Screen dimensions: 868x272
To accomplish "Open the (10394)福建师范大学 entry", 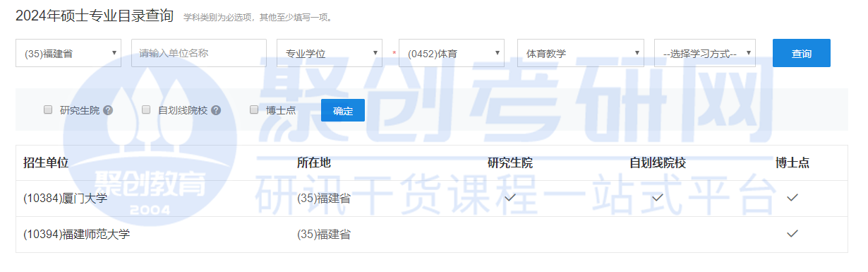I will click(x=76, y=234).
